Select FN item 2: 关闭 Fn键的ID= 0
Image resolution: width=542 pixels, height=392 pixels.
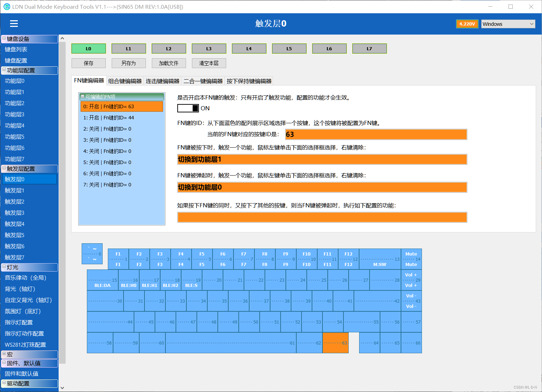tap(122, 129)
